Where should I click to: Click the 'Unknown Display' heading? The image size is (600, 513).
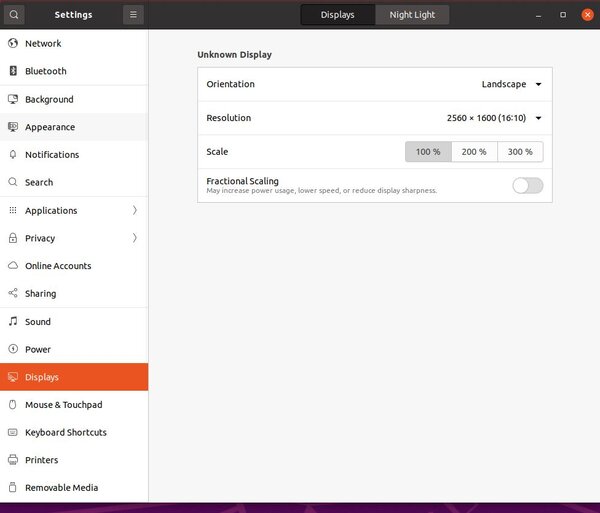(235, 55)
